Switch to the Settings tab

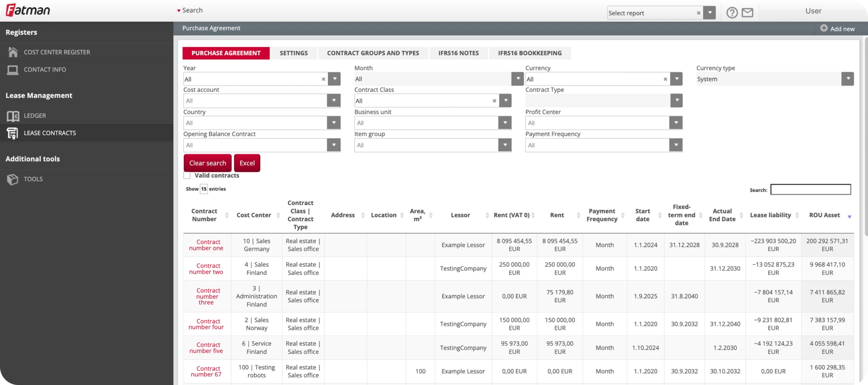click(294, 53)
